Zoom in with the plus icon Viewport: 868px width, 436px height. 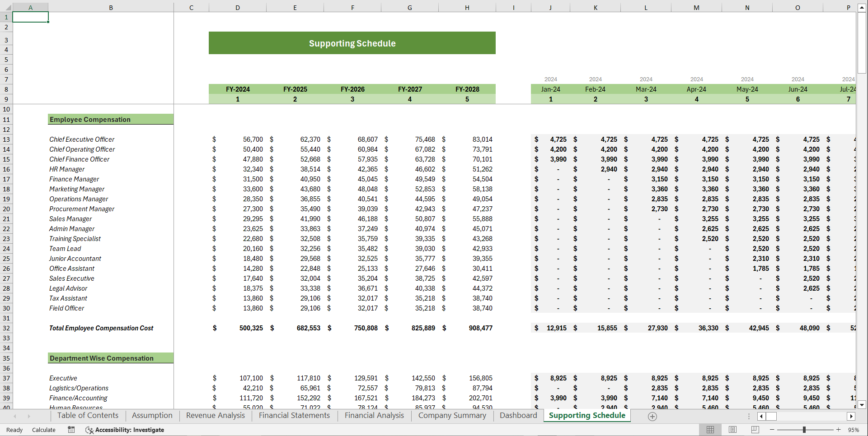pos(837,430)
